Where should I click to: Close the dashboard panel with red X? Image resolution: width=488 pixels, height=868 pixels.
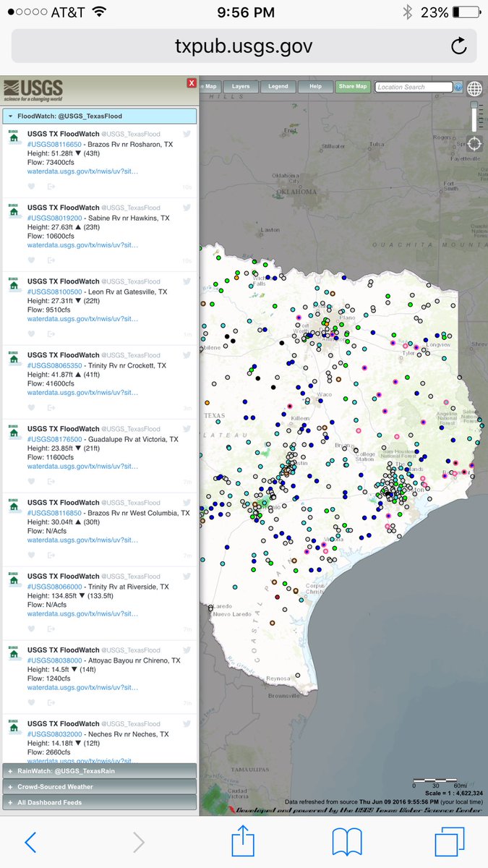point(192,83)
